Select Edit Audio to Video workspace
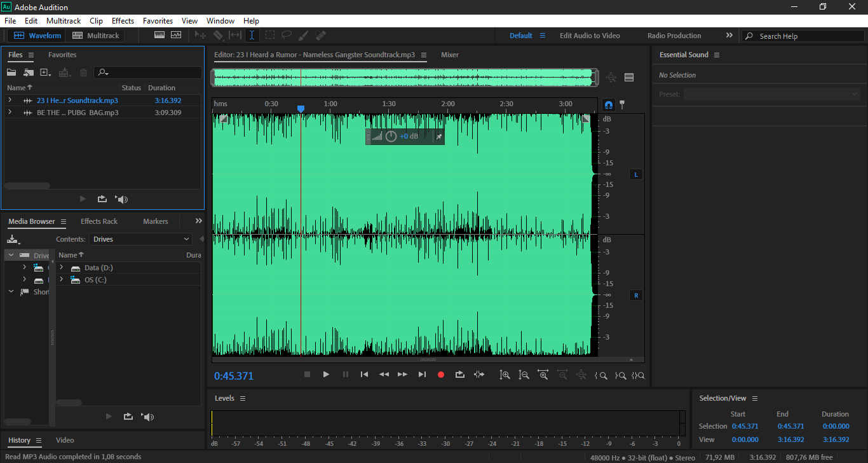Image resolution: width=868 pixels, height=463 pixels. coord(590,36)
